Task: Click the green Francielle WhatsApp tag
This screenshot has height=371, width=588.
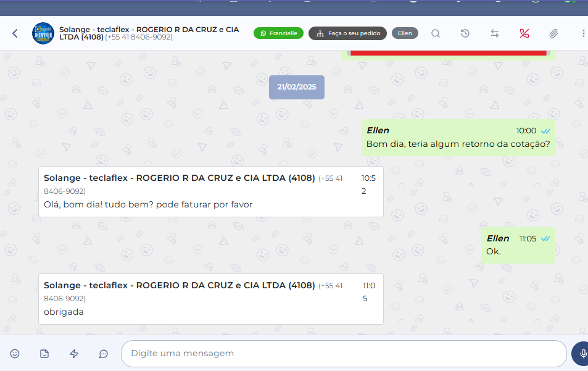Action: [x=278, y=33]
